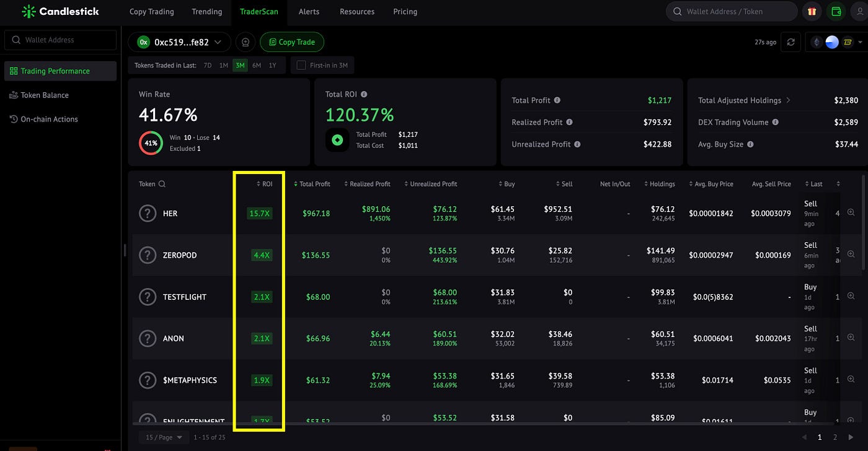Screen dimensions: 868x451
Task: Enable the First-in in 3M checkbox
Action: click(x=301, y=65)
